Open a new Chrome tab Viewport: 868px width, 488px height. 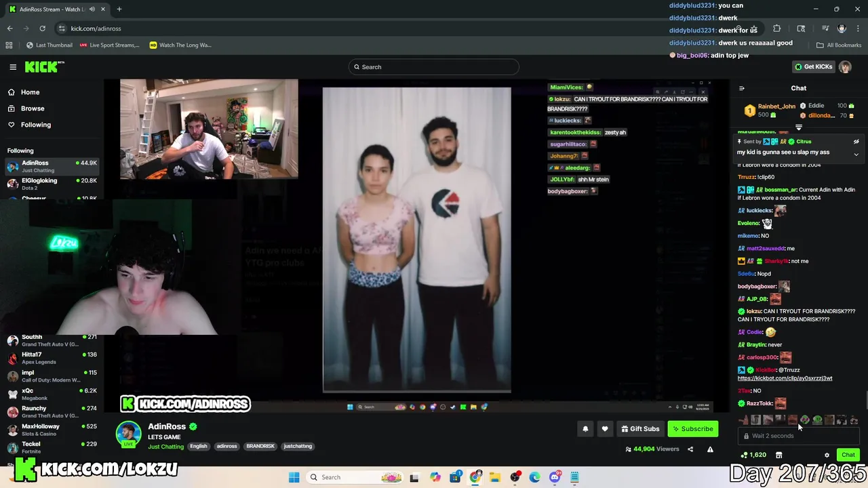[119, 9]
